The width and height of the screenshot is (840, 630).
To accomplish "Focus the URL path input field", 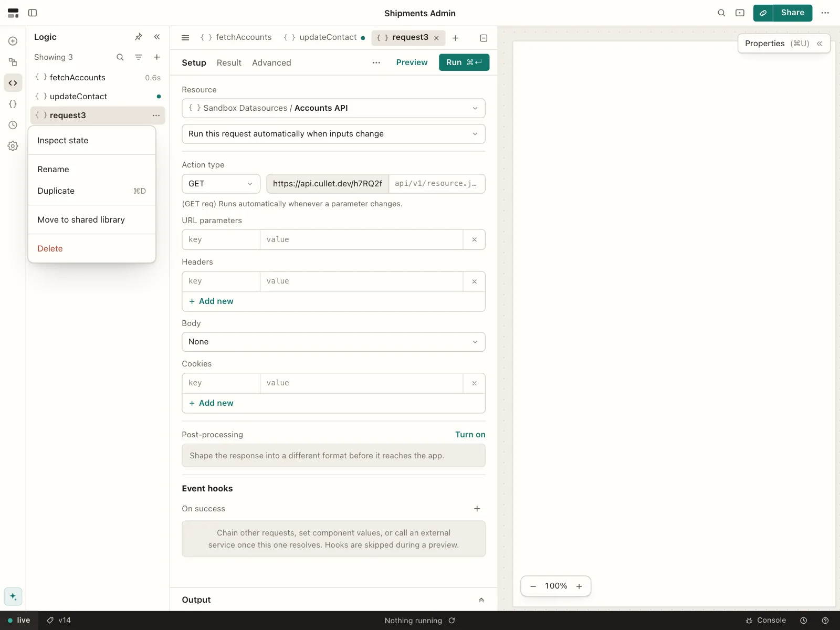I will pos(437,184).
